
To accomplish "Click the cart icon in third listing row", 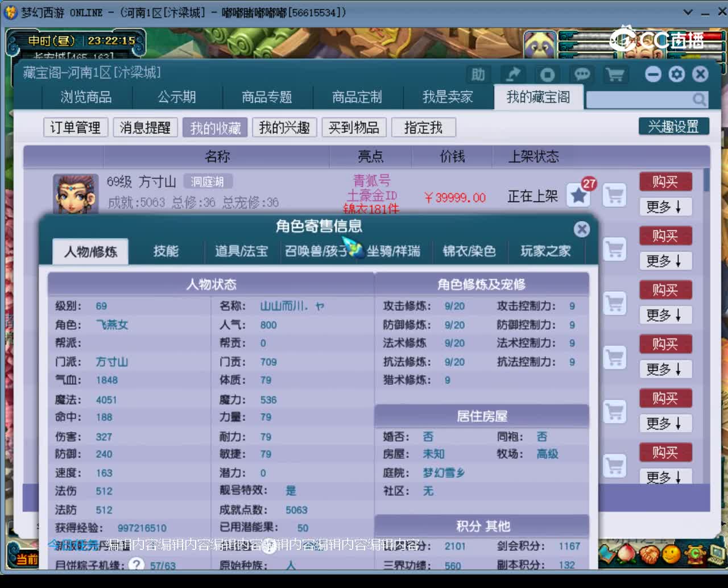I will [615, 303].
